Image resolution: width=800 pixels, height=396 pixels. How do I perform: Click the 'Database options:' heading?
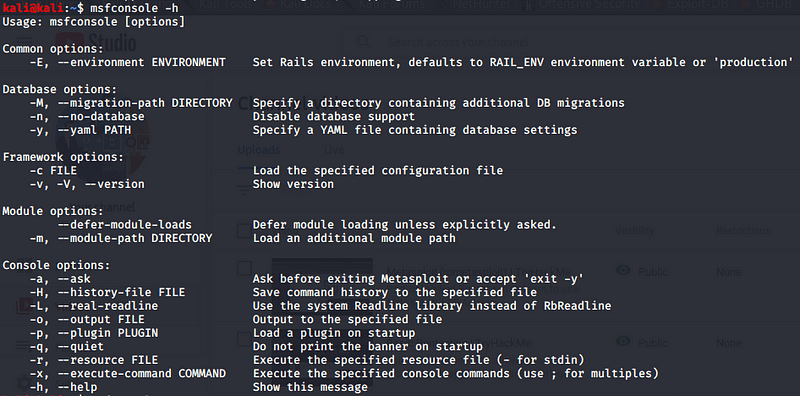[60, 89]
